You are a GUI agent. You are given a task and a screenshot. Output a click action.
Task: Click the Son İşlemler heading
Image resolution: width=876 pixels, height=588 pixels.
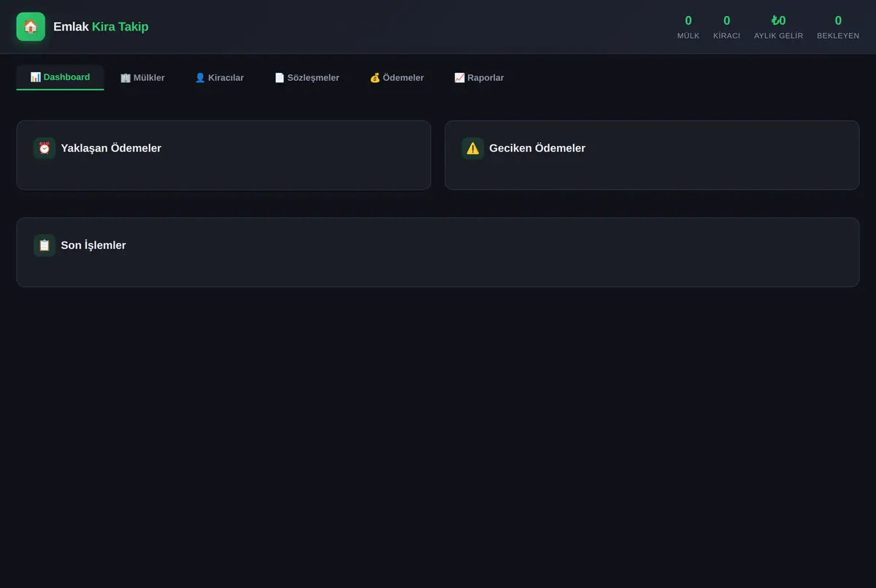click(93, 245)
